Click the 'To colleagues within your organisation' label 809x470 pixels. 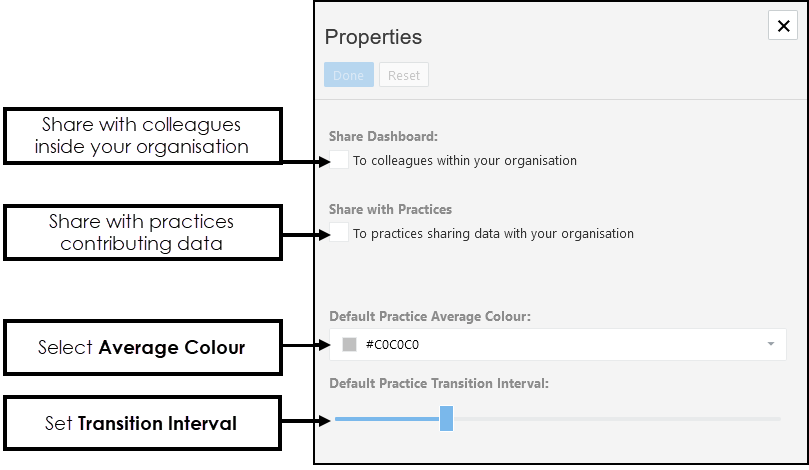point(465,160)
